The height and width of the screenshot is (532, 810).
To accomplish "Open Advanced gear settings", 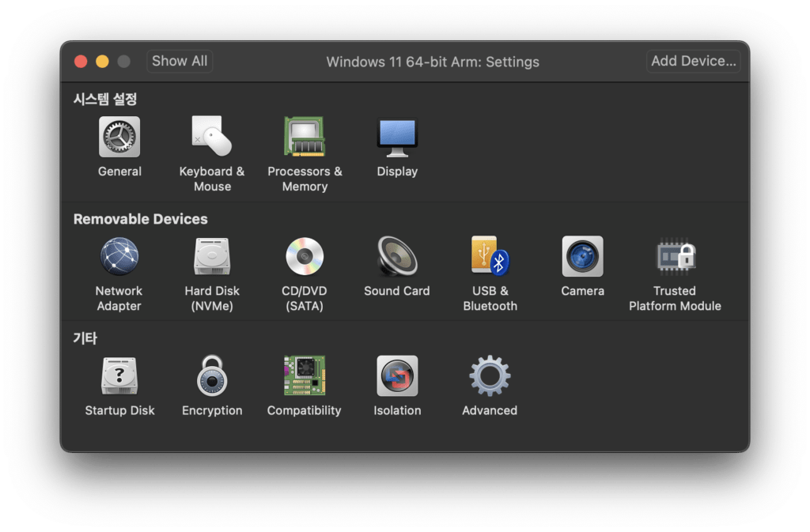I will pyautogui.click(x=490, y=376).
